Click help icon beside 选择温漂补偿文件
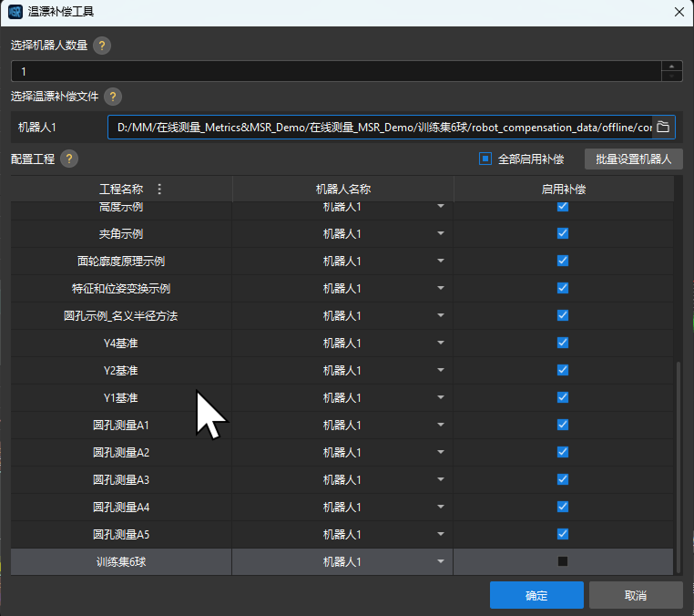 [x=113, y=97]
